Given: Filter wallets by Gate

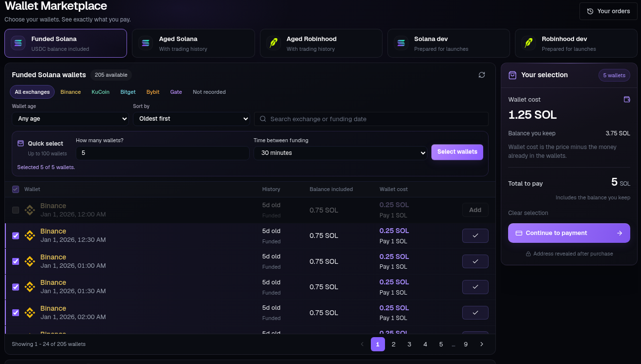Looking at the screenshot, I should click(176, 92).
